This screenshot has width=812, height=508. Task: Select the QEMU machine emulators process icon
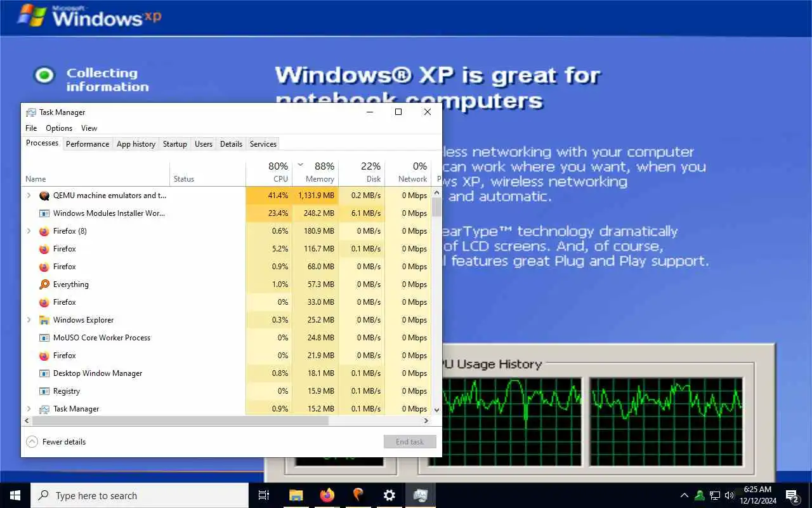(44, 196)
